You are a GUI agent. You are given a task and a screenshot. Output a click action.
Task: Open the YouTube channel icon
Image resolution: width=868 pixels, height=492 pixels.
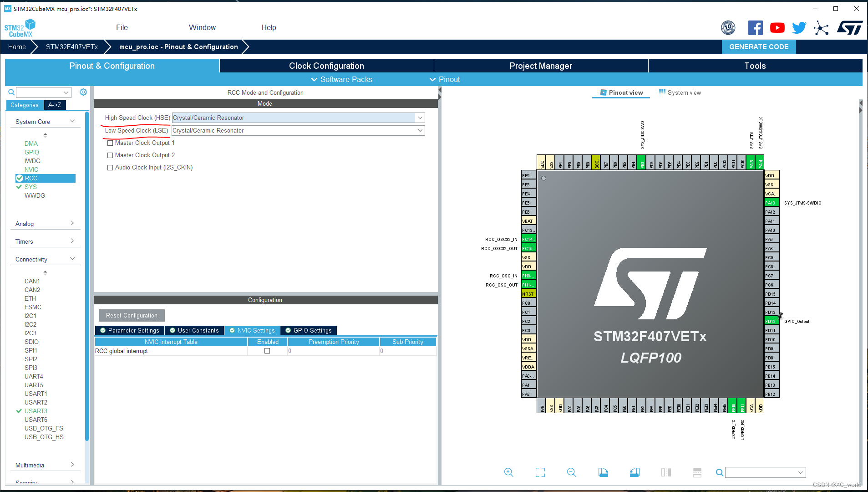(777, 27)
